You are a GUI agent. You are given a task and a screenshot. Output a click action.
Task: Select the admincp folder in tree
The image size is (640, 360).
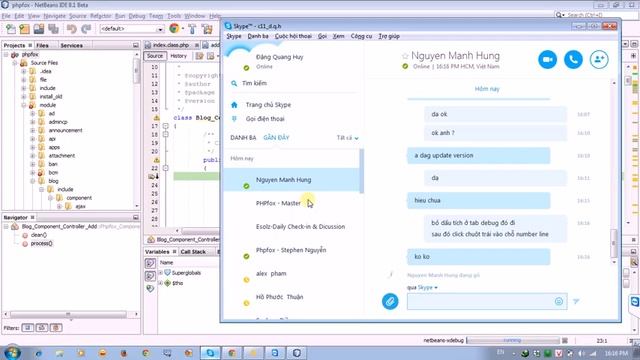pyautogui.click(x=58, y=122)
